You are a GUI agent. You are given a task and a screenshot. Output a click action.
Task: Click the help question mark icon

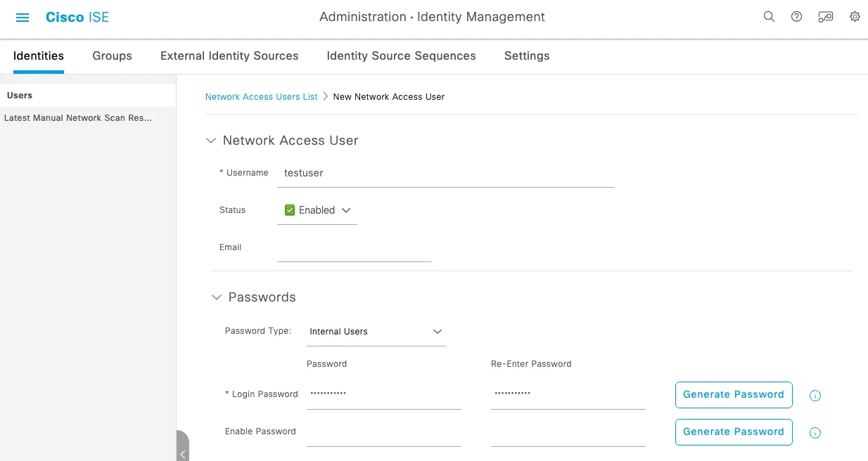coord(796,16)
